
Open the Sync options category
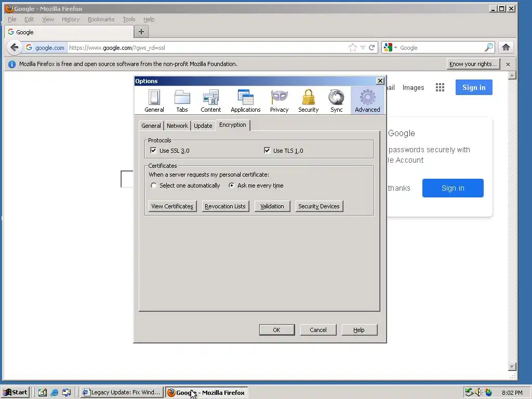point(336,100)
